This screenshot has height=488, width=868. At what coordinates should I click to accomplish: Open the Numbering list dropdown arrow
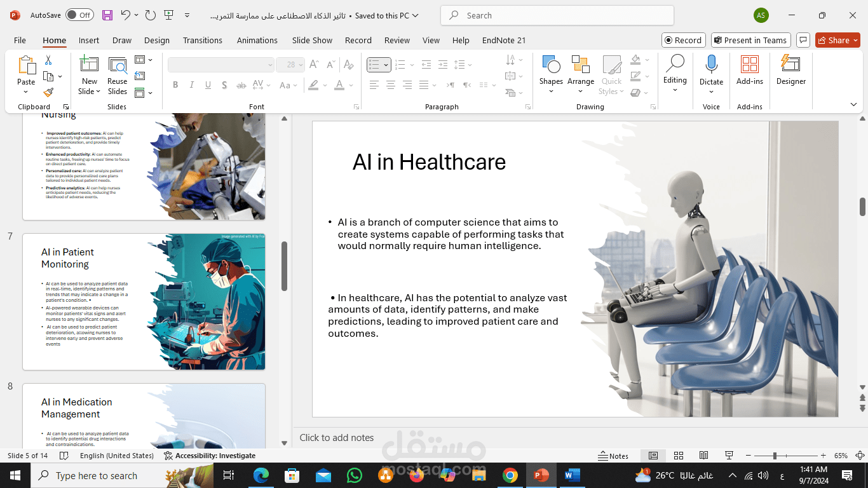point(412,65)
